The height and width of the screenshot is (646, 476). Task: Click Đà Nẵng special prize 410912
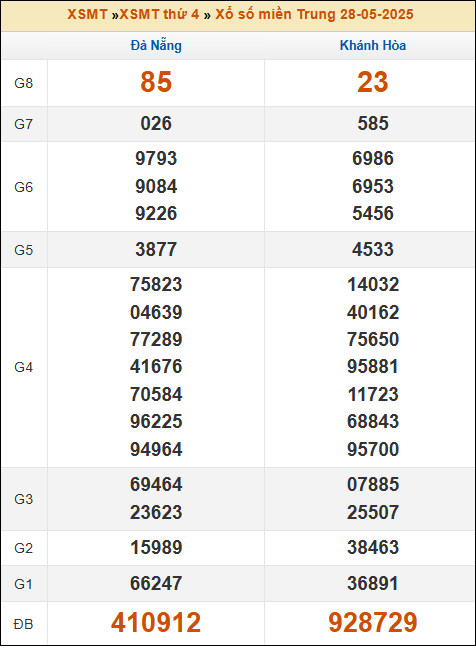click(x=156, y=622)
